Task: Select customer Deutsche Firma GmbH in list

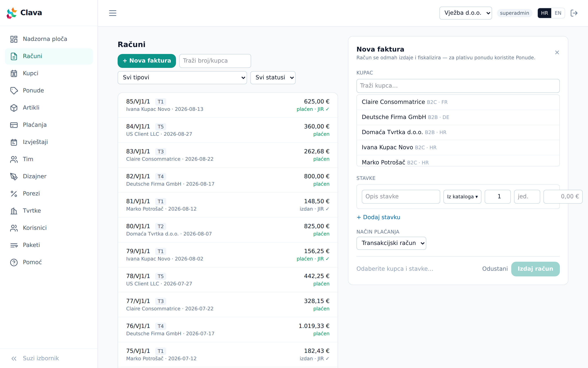Action: pos(458,117)
